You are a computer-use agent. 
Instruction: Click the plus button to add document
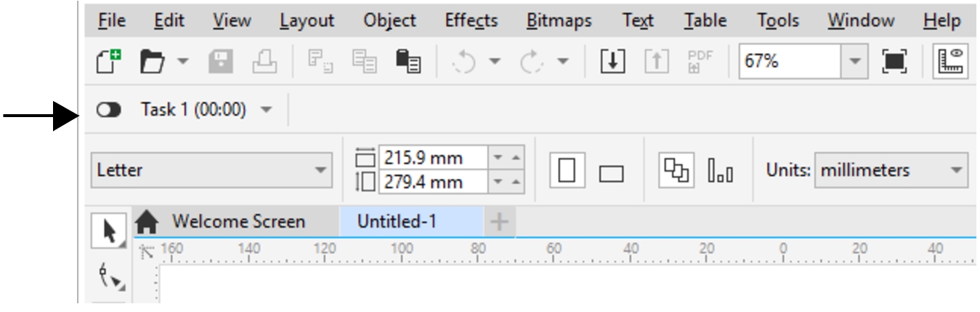(x=499, y=221)
